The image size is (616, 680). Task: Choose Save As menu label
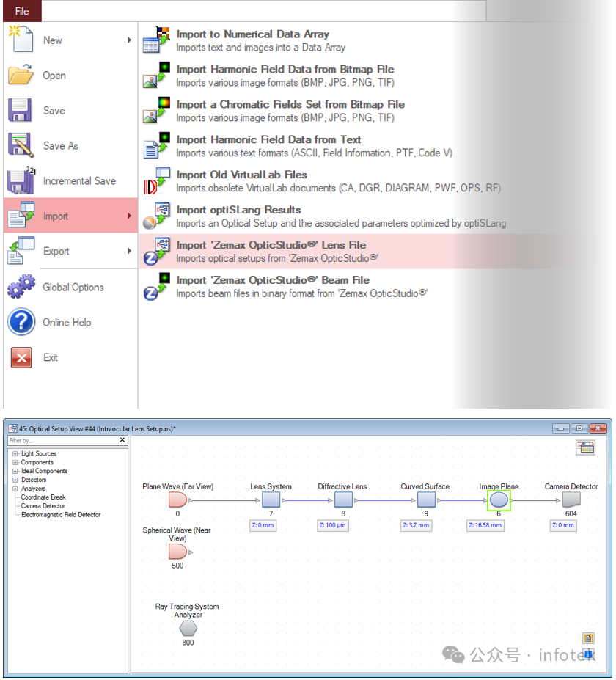tap(61, 146)
